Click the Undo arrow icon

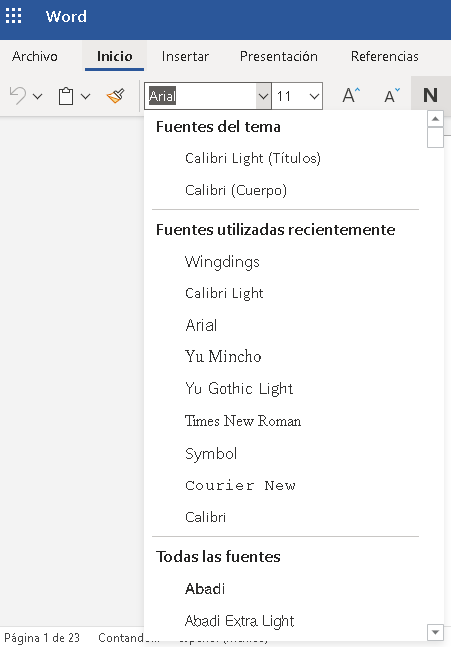coord(18,96)
